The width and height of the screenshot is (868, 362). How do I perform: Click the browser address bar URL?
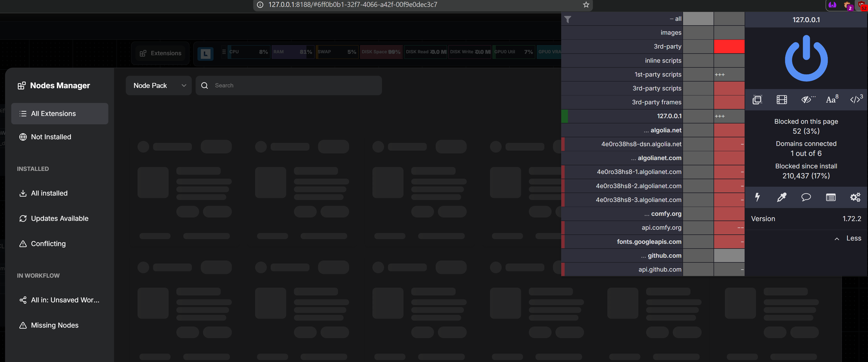click(352, 4)
